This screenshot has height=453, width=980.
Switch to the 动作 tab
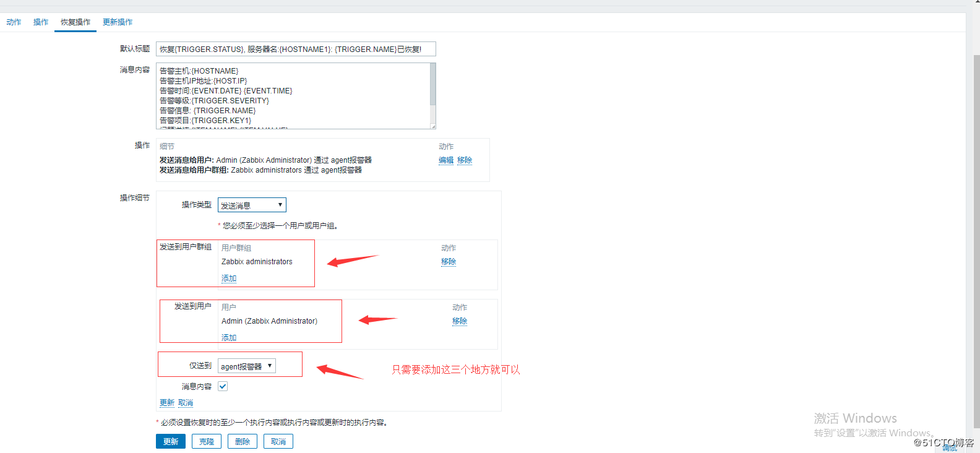click(x=14, y=22)
